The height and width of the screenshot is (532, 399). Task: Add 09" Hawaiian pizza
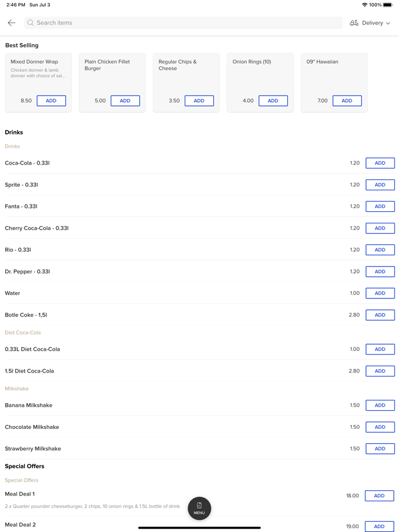[347, 101]
